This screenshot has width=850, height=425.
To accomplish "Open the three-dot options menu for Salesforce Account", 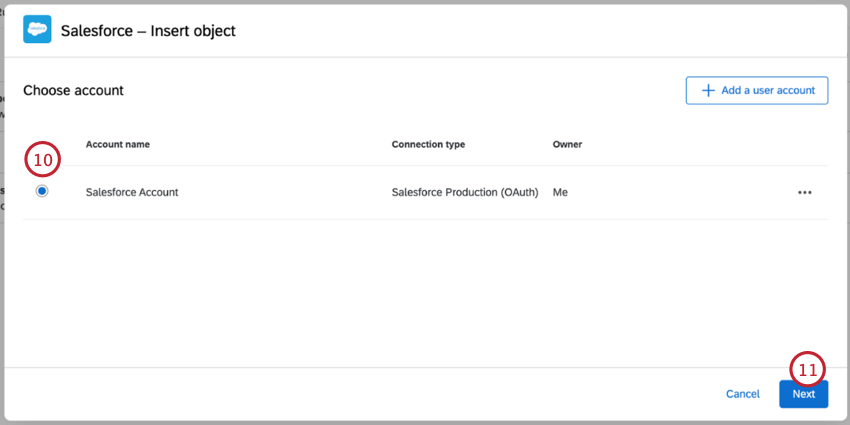I will point(804,192).
